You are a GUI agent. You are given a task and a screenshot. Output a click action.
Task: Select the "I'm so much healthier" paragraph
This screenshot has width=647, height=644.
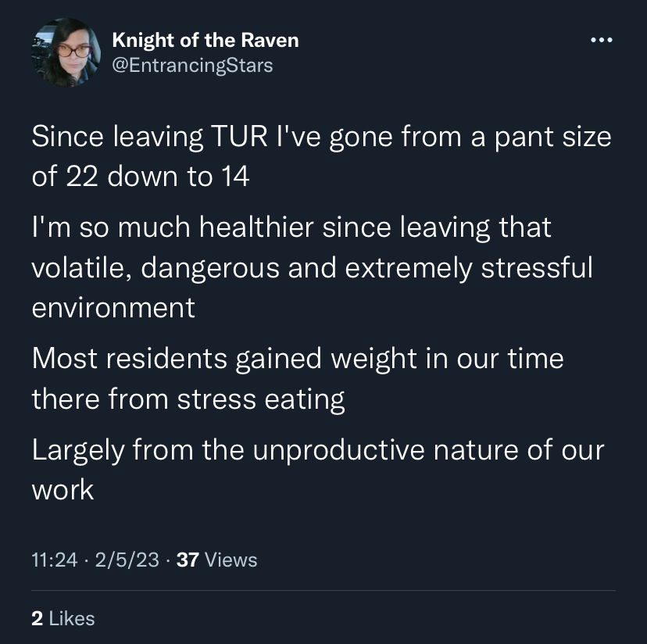point(313,267)
